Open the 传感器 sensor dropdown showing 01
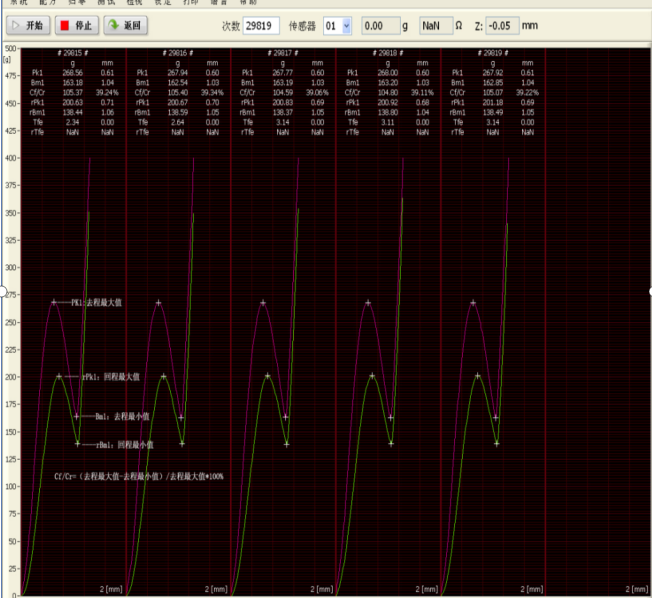This screenshot has width=652, height=598. [337, 26]
